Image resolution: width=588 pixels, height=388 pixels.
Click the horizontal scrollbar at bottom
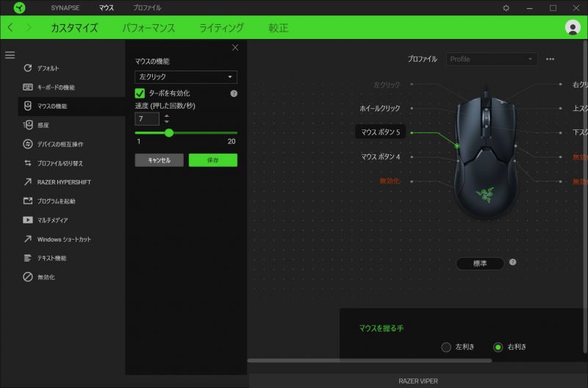tap(370, 361)
